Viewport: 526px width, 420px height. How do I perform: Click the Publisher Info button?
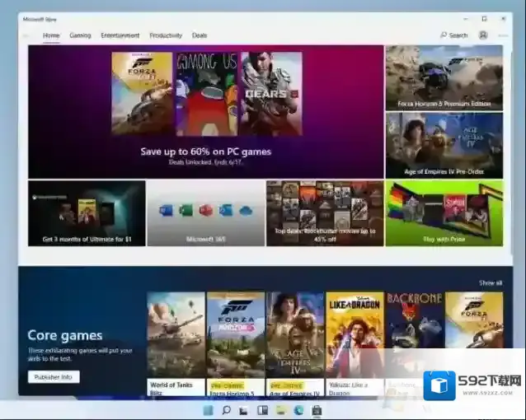click(54, 377)
